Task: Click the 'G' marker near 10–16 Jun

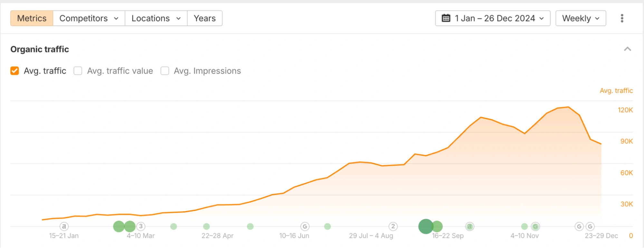Action: [305, 226]
